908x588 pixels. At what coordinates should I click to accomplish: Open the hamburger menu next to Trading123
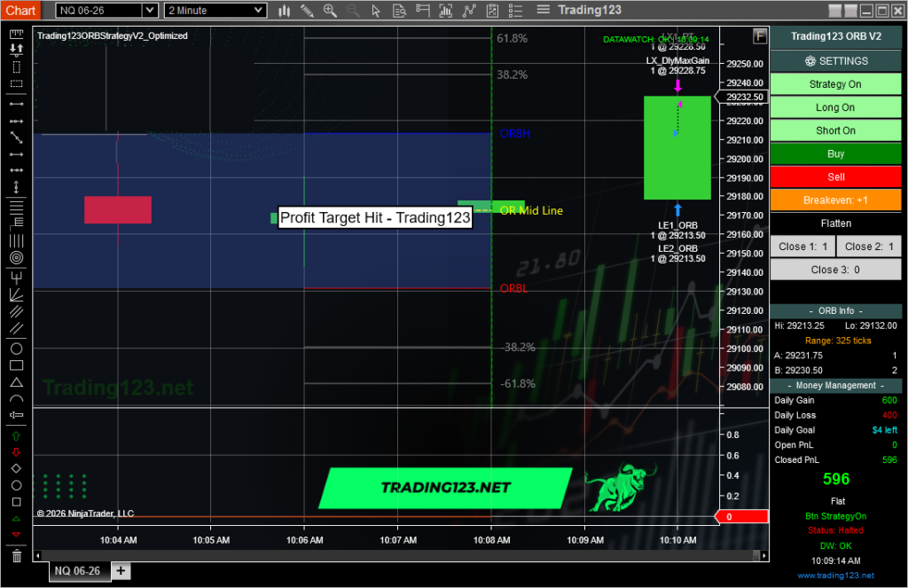(x=544, y=10)
